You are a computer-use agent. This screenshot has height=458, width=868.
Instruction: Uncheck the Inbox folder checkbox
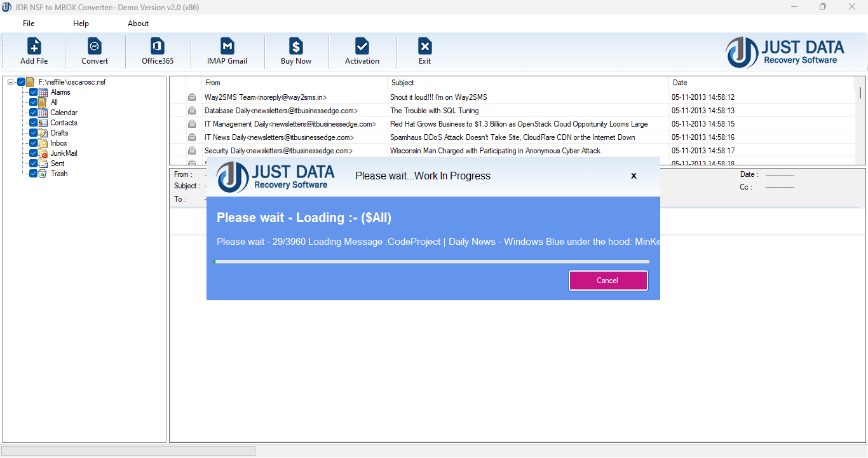point(34,143)
